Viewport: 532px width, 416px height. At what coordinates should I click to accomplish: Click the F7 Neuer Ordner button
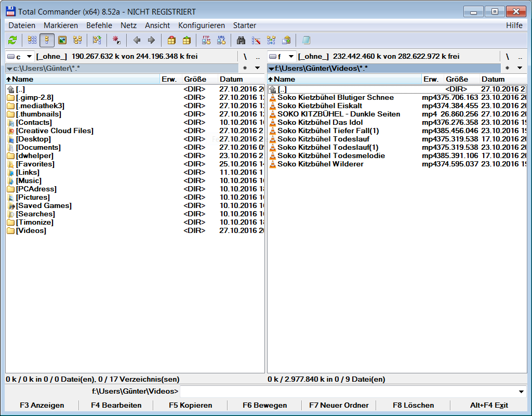339,405
